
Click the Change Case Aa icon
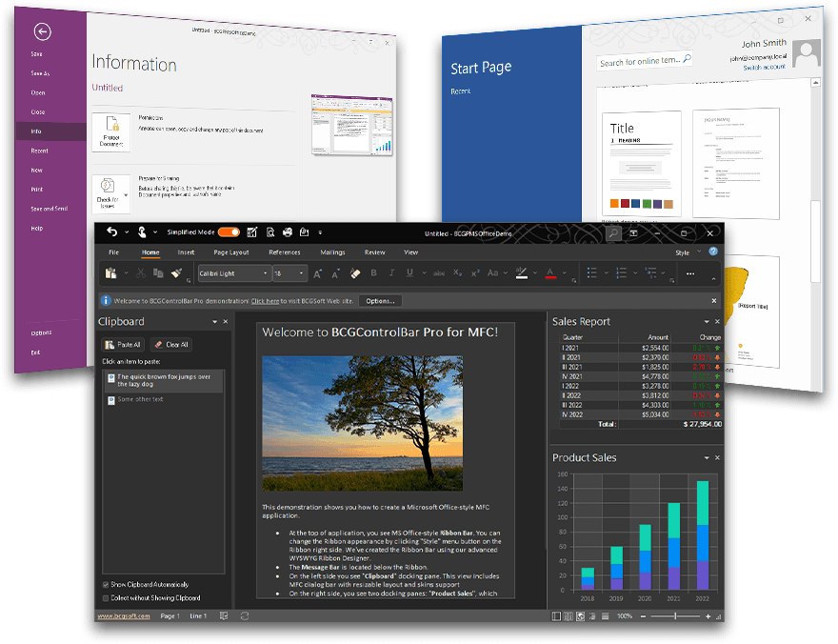[x=492, y=273]
